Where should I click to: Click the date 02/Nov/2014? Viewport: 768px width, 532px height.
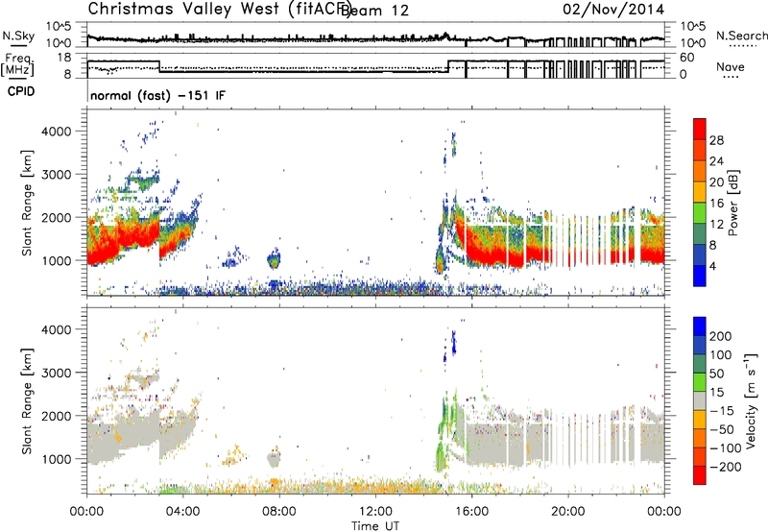point(613,10)
